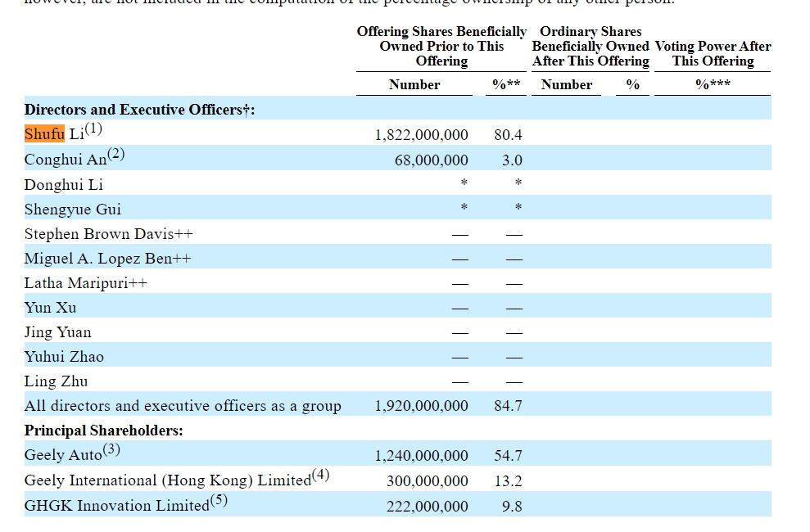
Task: Select the name "Miguel A. Lopez Ben++"
Action: point(107,258)
